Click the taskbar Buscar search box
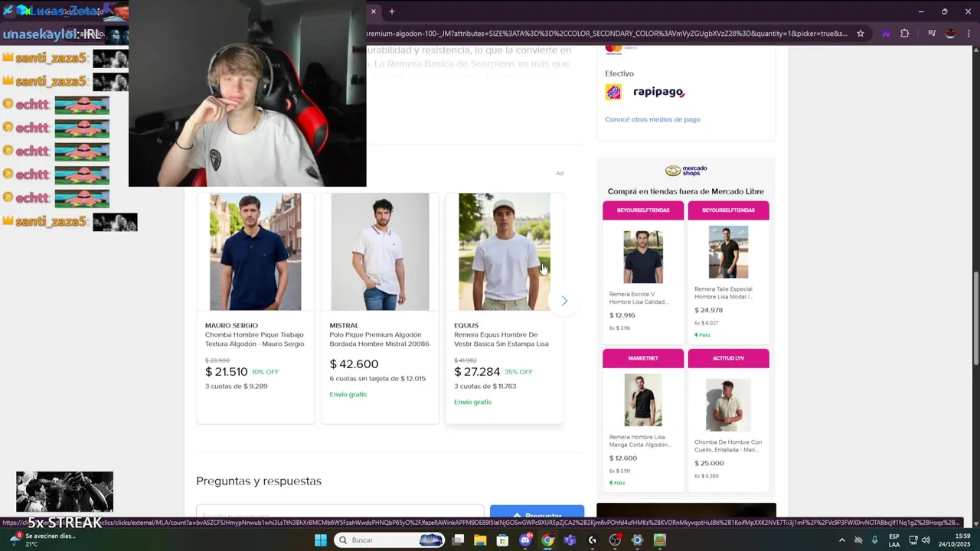 [x=390, y=540]
